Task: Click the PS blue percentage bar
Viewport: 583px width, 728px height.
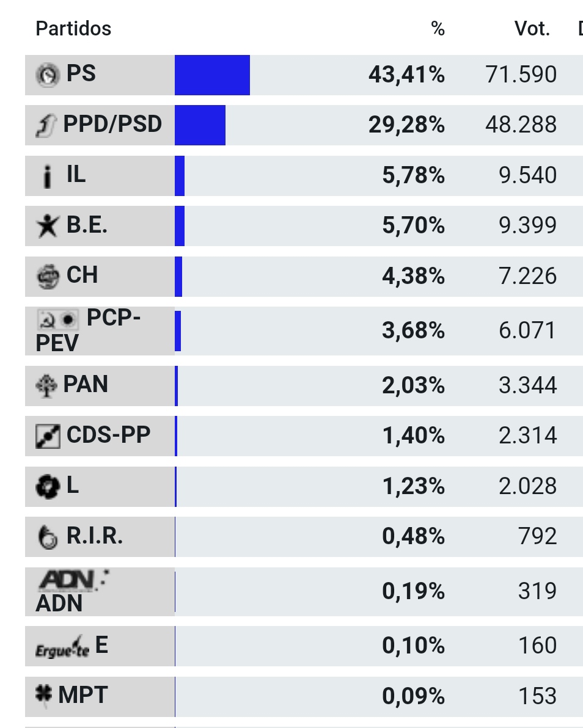Action: tap(212, 75)
